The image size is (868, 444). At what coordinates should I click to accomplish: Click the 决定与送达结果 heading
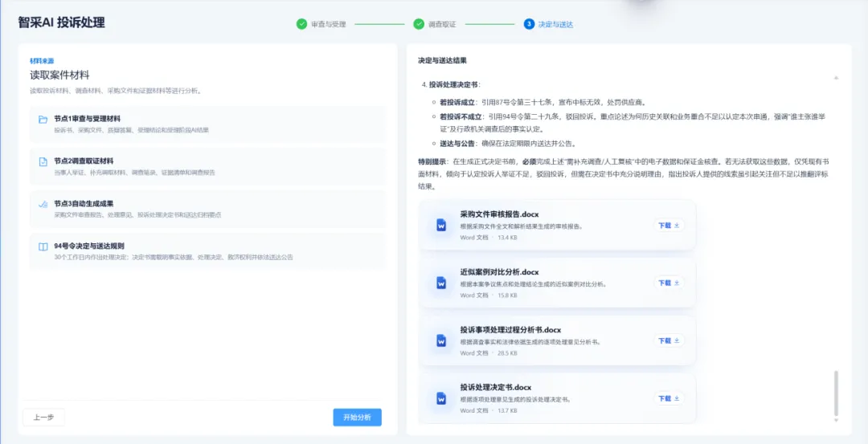(x=442, y=59)
